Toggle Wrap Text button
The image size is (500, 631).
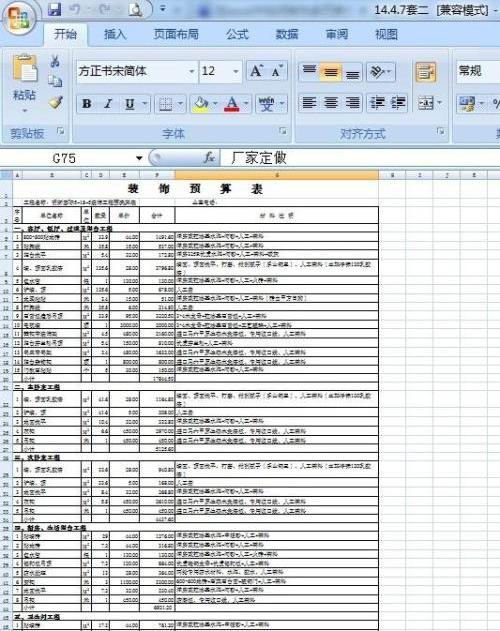tap(426, 72)
